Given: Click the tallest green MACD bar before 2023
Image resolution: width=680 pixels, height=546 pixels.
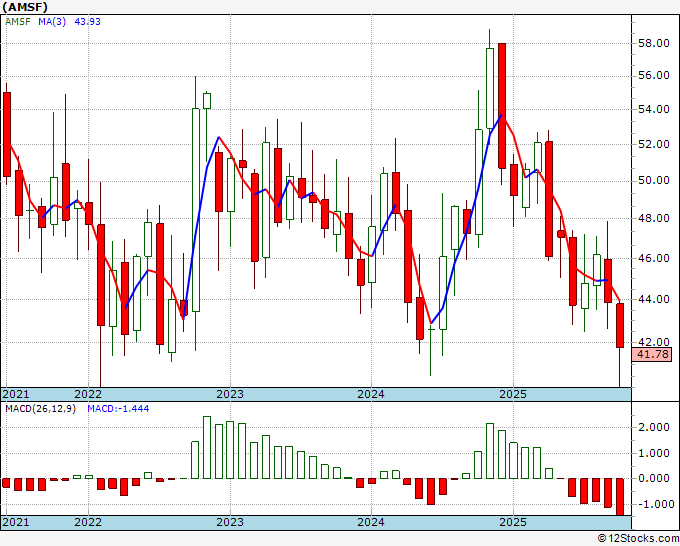Looking at the screenshot, I should (207, 448).
